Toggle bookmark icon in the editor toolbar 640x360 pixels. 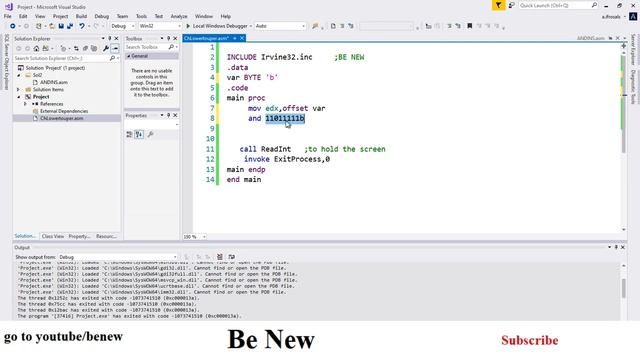click(x=469, y=26)
